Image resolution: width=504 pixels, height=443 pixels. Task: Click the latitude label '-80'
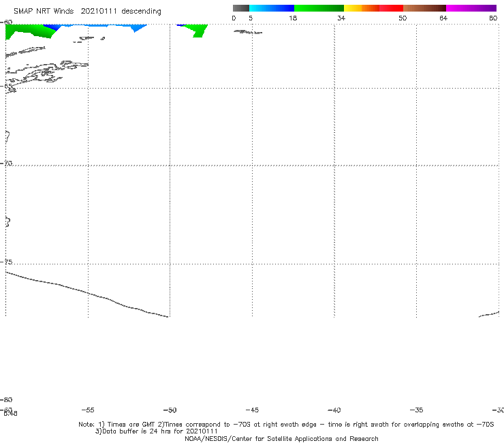(6, 400)
